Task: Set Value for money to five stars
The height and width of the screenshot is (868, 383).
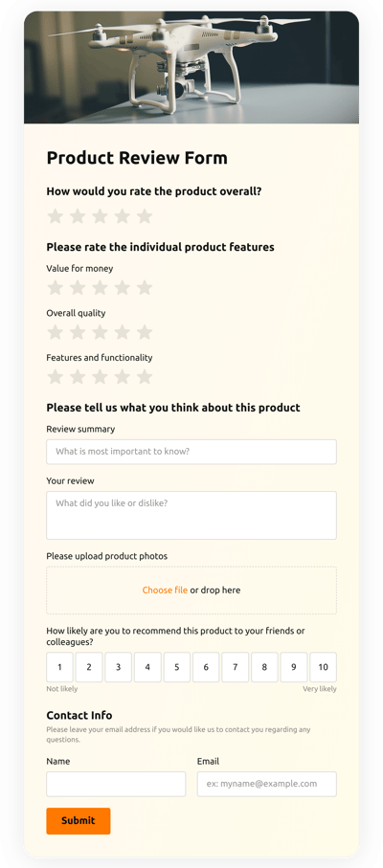Action: point(145,288)
